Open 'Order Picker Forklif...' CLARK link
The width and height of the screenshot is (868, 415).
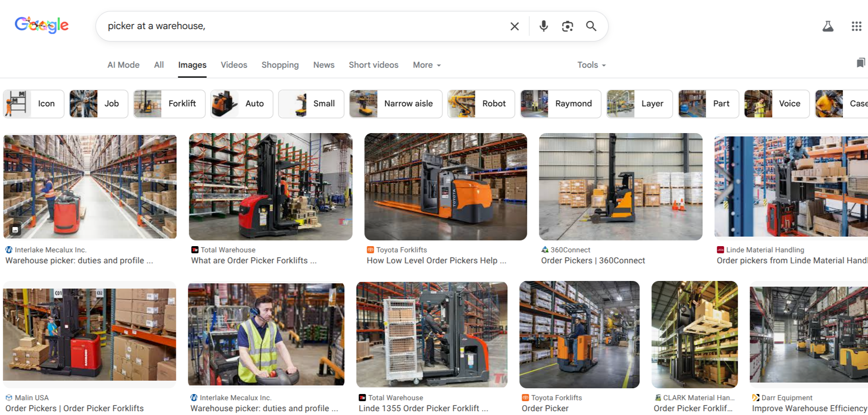click(693, 408)
